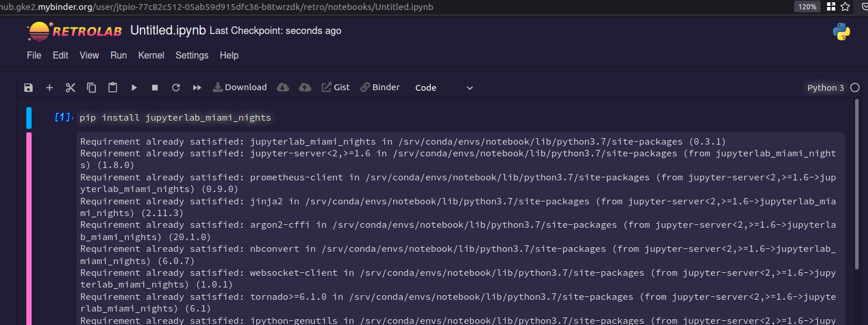Save the notebook with the floppy disk icon
Screen dimensions: 868x325
point(28,87)
